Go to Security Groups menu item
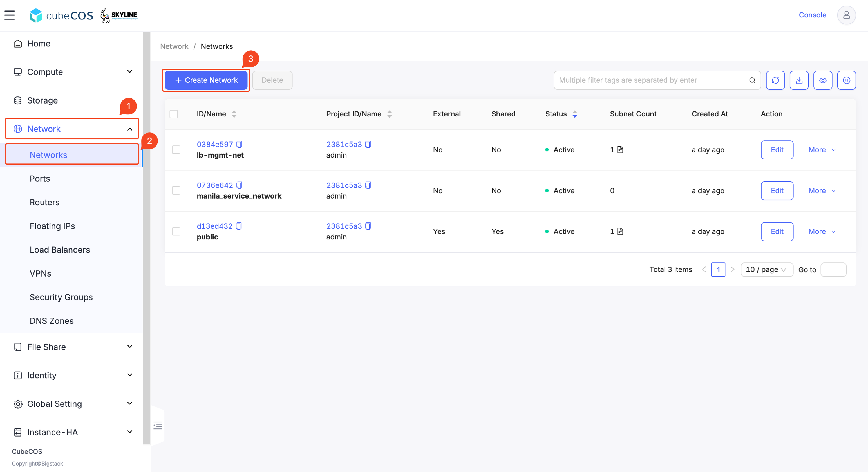The image size is (868, 472). pyautogui.click(x=61, y=297)
